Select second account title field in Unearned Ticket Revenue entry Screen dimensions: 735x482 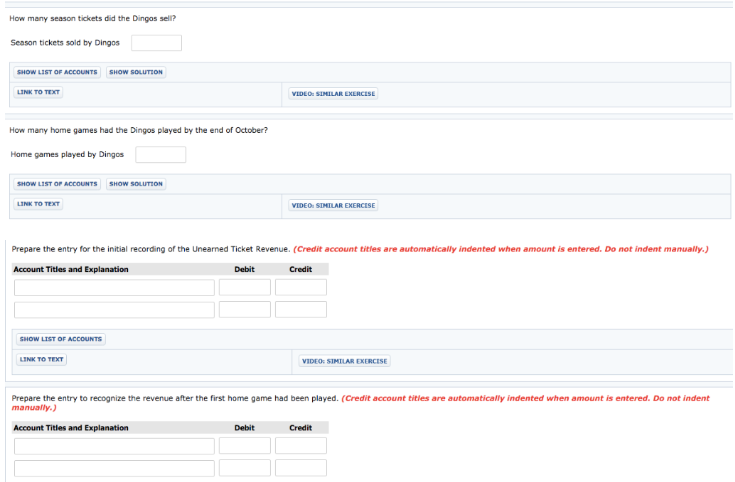click(x=114, y=309)
